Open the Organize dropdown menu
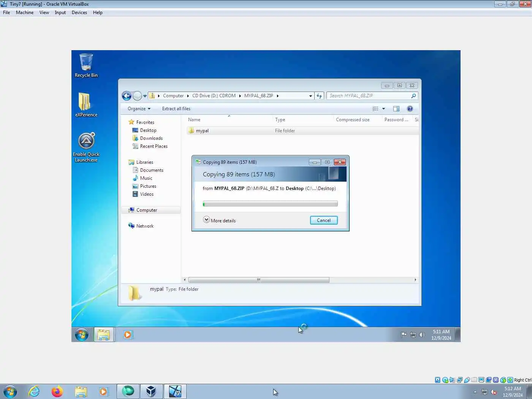The image size is (532, 399). (x=139, y=109)
